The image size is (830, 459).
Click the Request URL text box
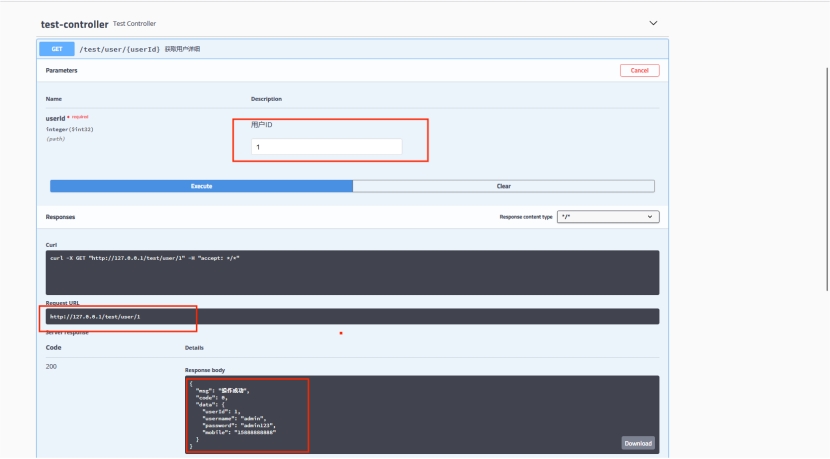(350, 316)
